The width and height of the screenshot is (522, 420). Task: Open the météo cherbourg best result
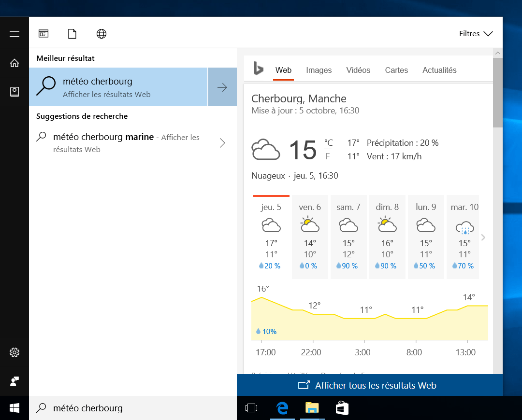[118, 87]
